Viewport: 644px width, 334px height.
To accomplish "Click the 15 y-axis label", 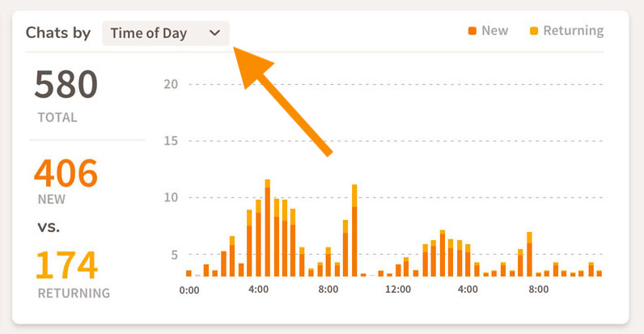I will (170, 141).
